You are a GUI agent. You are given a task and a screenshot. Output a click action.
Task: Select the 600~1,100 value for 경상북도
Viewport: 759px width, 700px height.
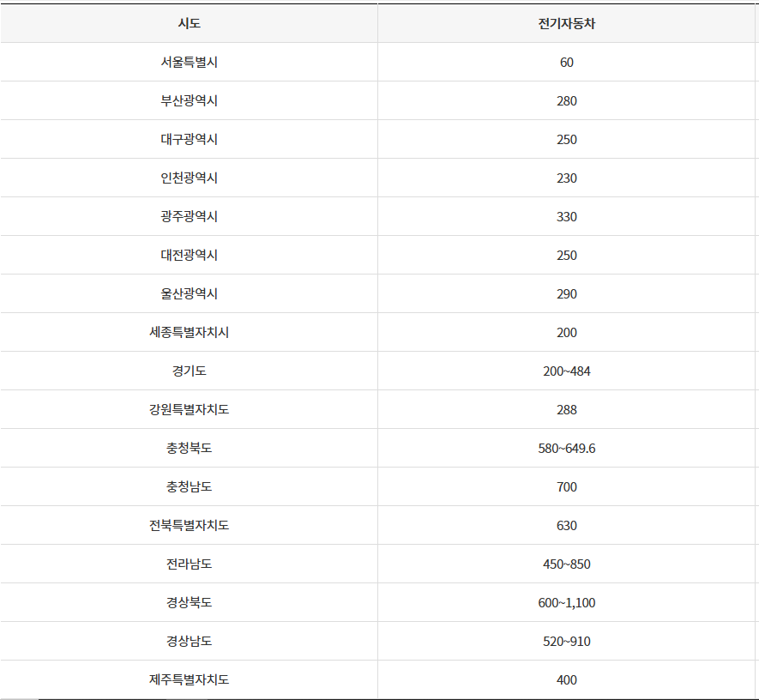tap(566, 603)
